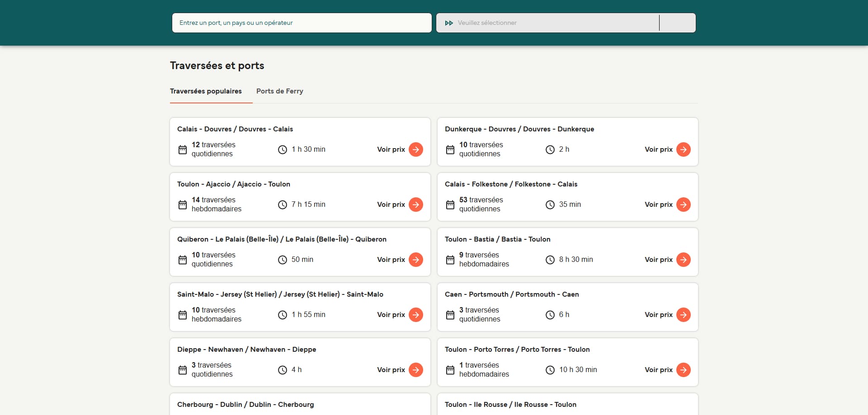Click title Dieppe - Newhaven / Newhaven - Dieppe
The width and height of the screenshot is (868, 415).
[x=247, y=350]
